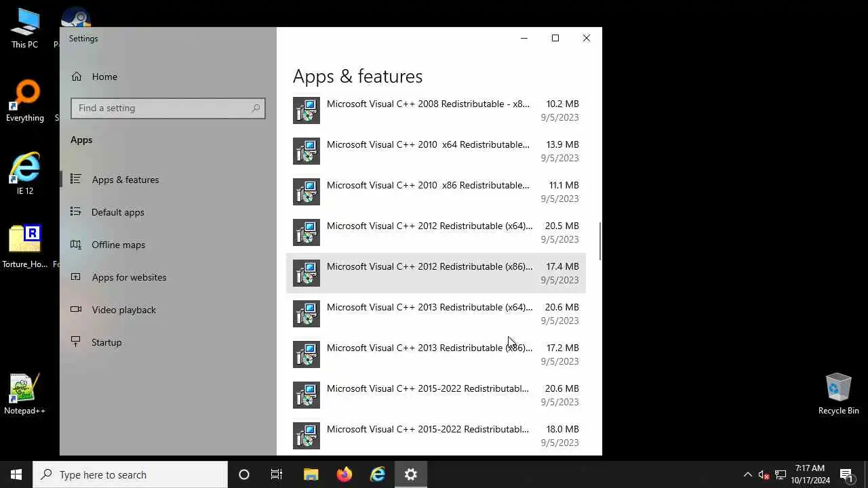Open Video playback settings
This screenshot has height=488, width=868.
coord(167,310)
